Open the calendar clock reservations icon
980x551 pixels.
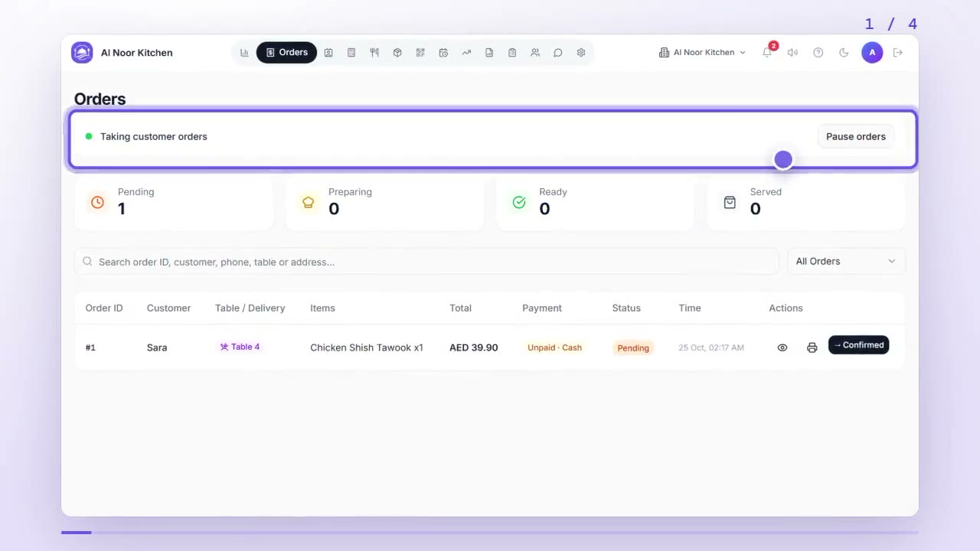tap(443, 53)
